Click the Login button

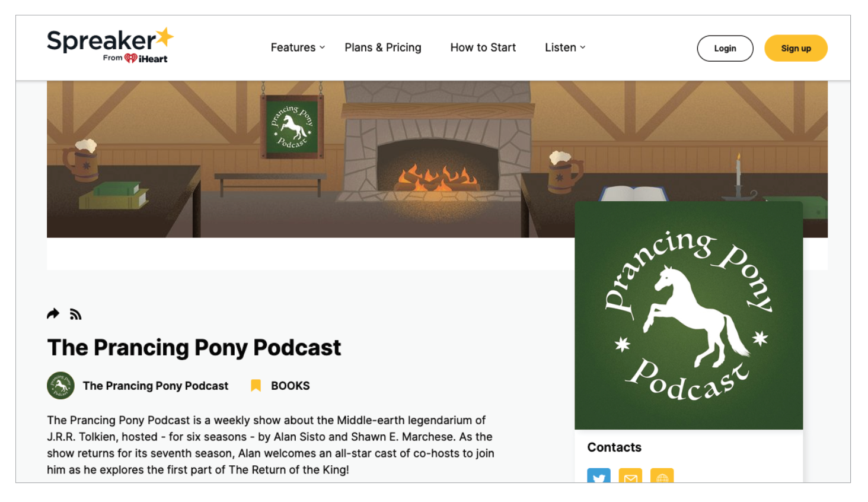coord(725,49)
